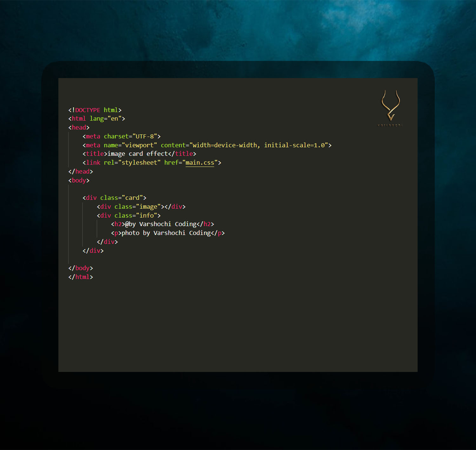This screenshot has width=476, height=450.
Task: Select the closing html tag
Action: point(80,277)
